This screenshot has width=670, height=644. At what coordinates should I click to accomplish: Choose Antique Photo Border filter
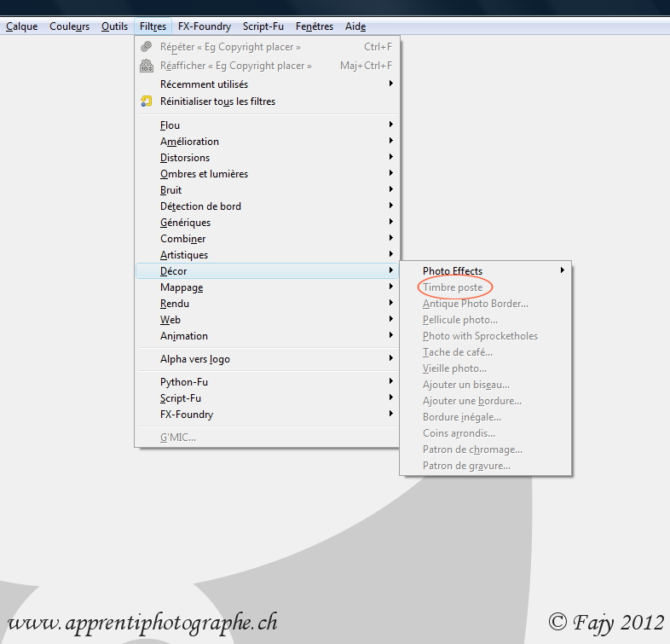(x=475, y=304)
